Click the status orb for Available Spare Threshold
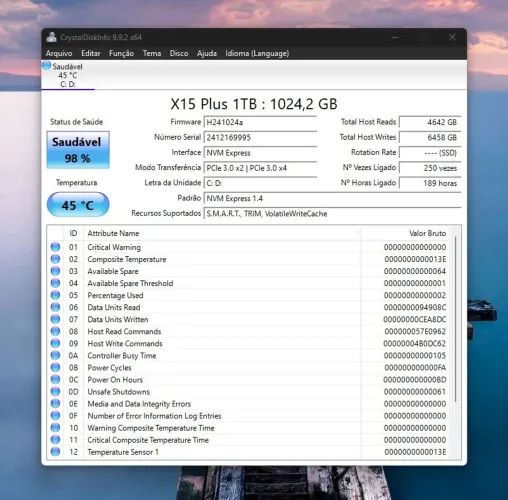 (x=55, y=283)
